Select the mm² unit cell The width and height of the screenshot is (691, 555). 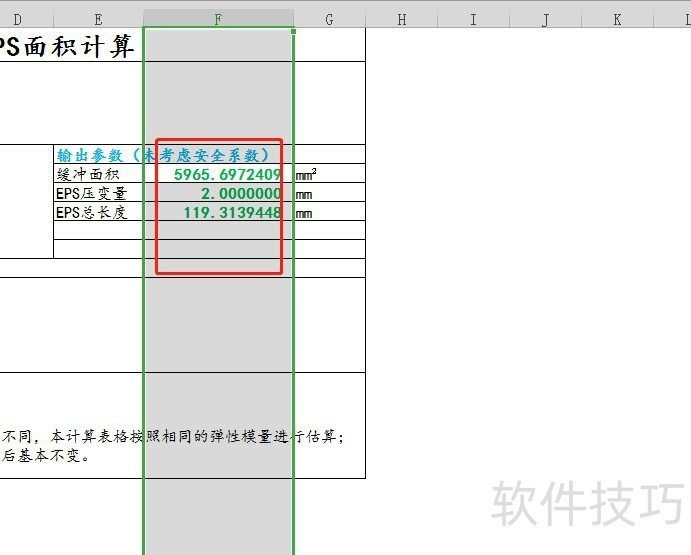point(308,174)
